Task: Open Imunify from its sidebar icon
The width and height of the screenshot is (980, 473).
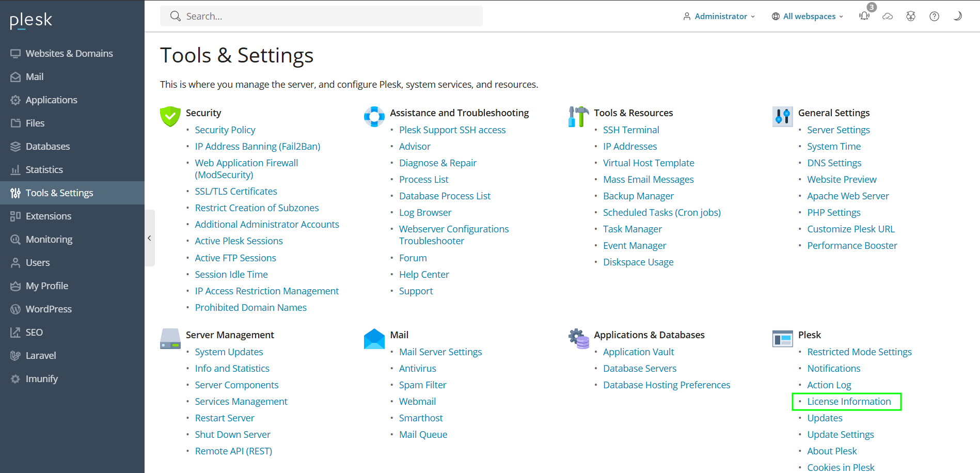Action: pos(15,379)
